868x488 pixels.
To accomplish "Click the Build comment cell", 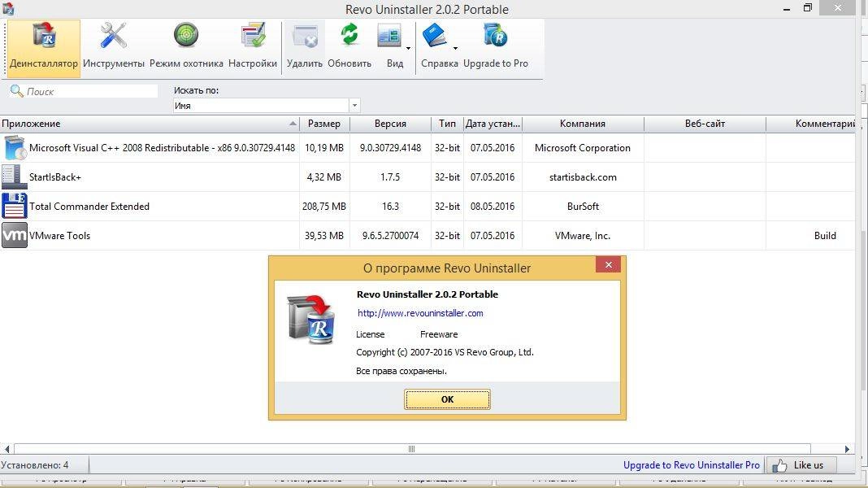I will click(811, 235).
